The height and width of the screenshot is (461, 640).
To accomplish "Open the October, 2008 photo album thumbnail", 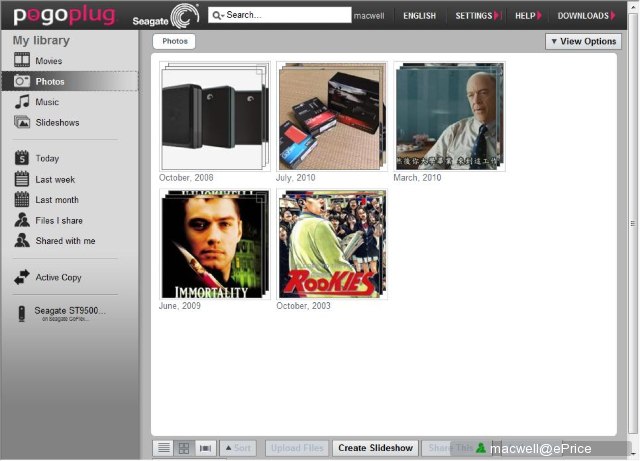I will 214,116.
